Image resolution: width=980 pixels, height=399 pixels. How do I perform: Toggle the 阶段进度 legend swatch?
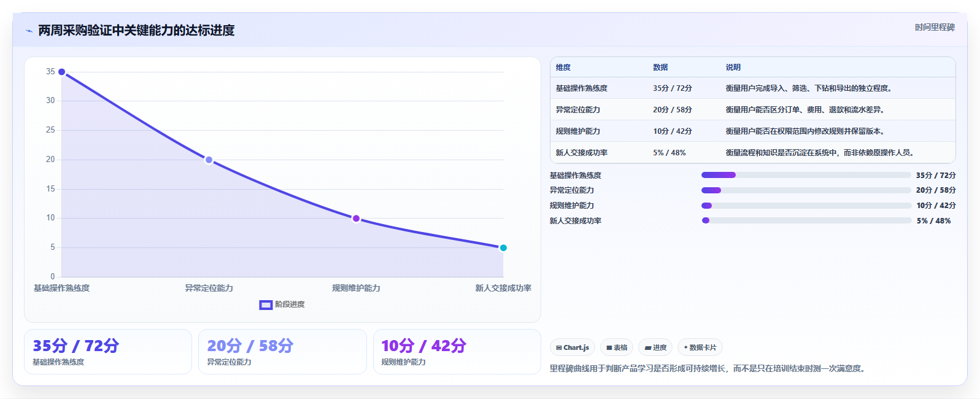tap(266, 304)
